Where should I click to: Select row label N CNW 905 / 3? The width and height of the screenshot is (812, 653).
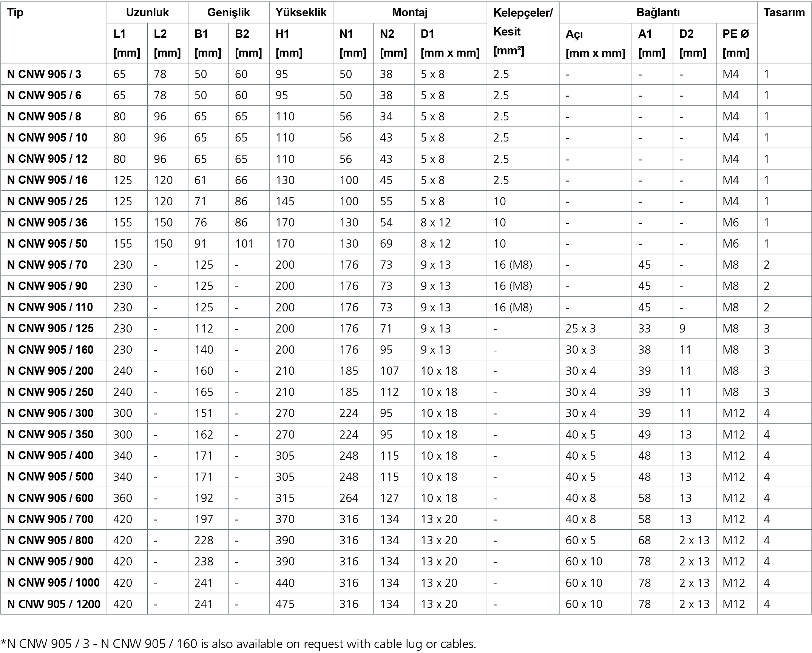click(44, 74)
